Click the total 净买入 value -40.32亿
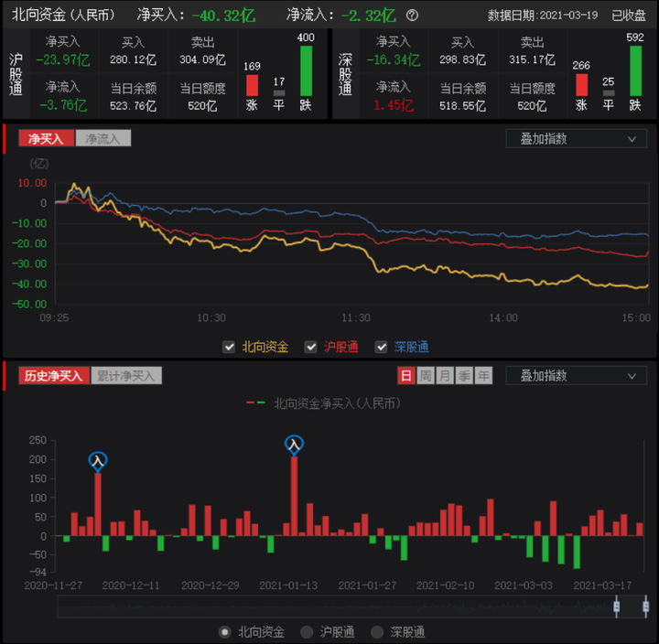The width and height of the screenshot is (659, 644). point(223,16)
